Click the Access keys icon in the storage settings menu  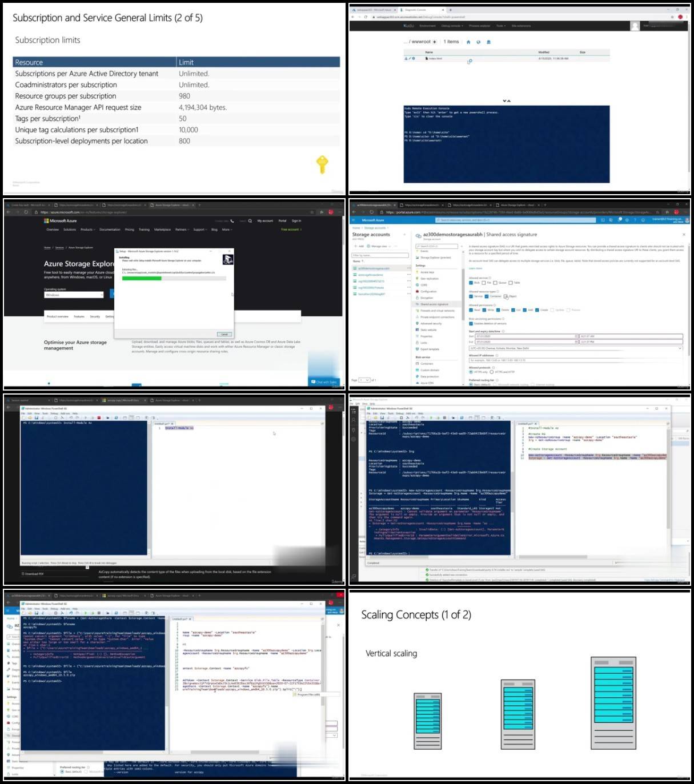coord(418,272)
